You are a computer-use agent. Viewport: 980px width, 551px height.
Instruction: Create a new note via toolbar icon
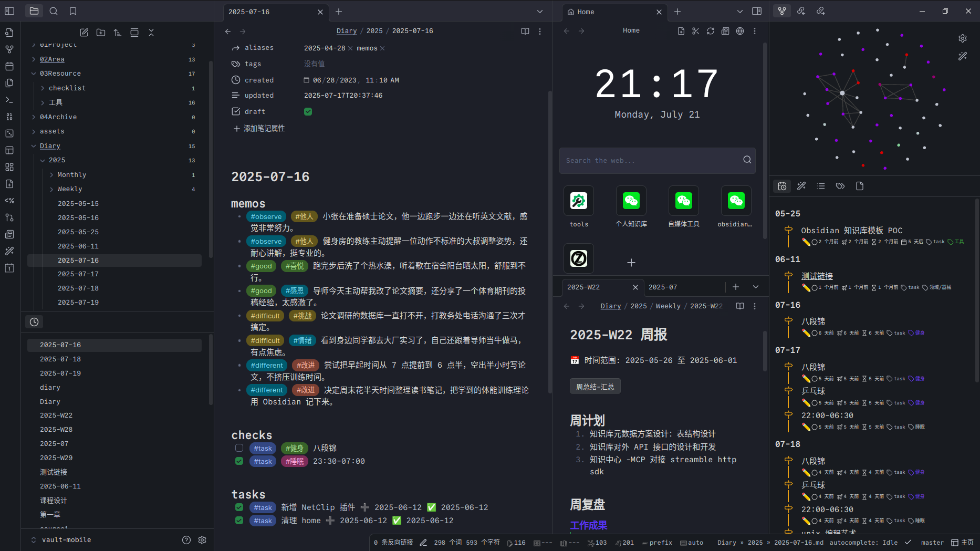pos(84,33)
